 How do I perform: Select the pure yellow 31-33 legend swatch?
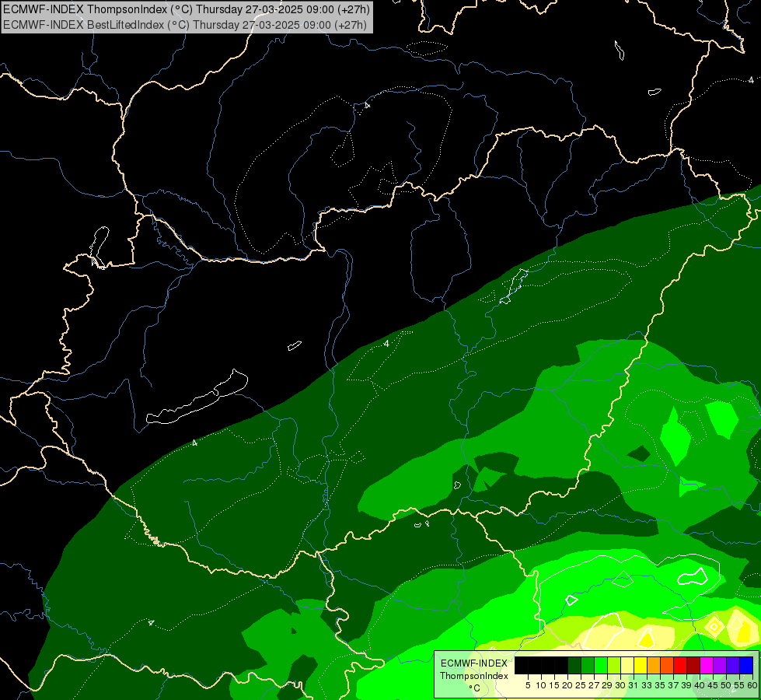coord(641,665)
